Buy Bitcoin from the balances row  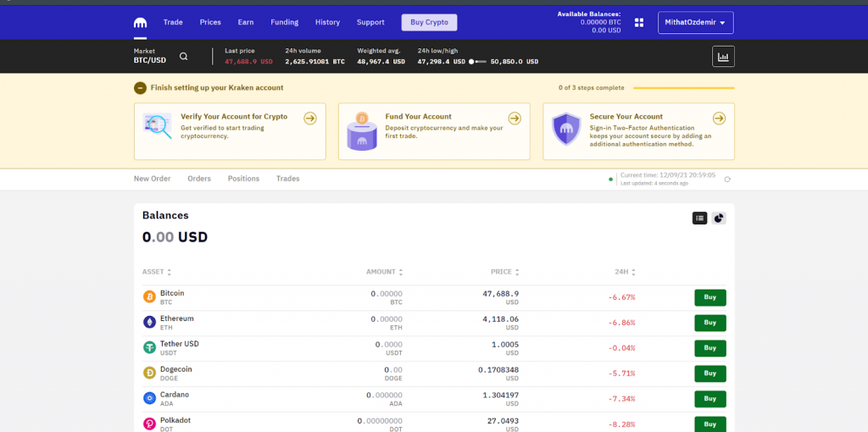(710, 297)
